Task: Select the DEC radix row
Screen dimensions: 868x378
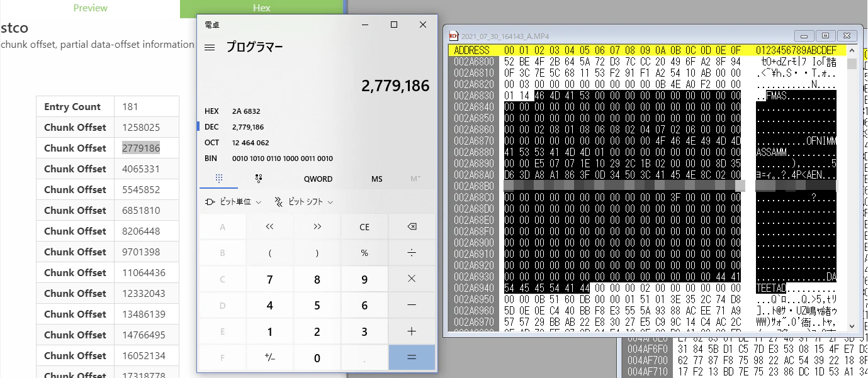Action: [317, 127]
